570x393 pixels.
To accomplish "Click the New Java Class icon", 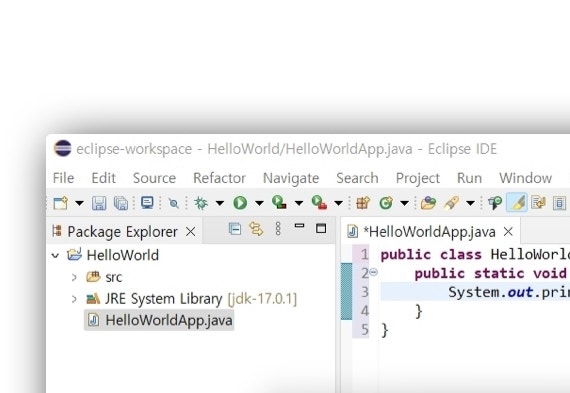I will (386, 203).
